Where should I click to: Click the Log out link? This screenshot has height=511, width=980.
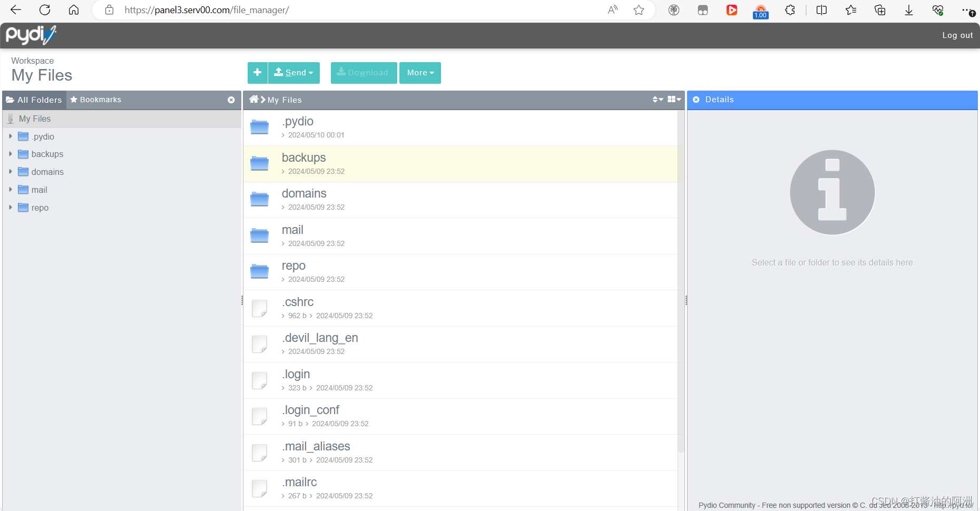[957, 35]
